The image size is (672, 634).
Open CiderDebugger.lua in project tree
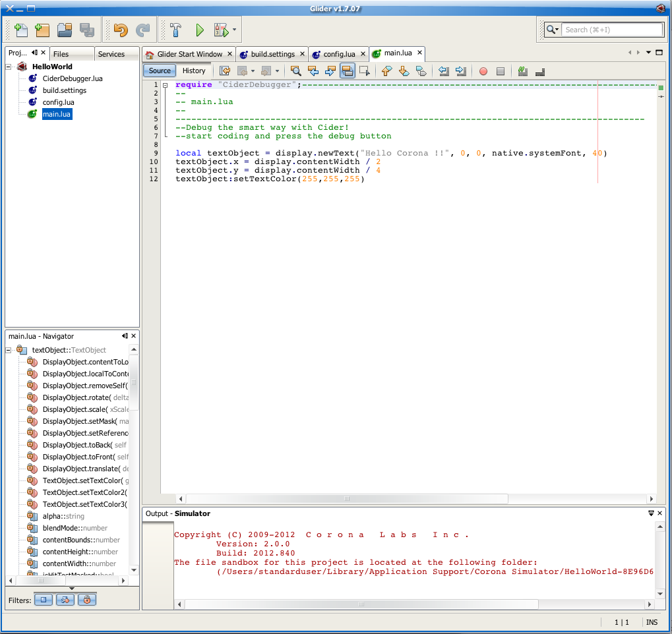[72, 78]
